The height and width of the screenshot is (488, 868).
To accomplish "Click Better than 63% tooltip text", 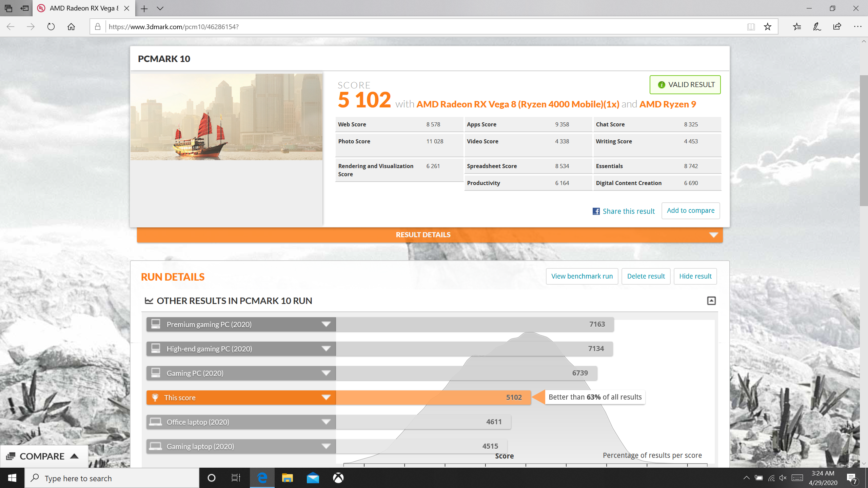I will click(x=595, y=397).
